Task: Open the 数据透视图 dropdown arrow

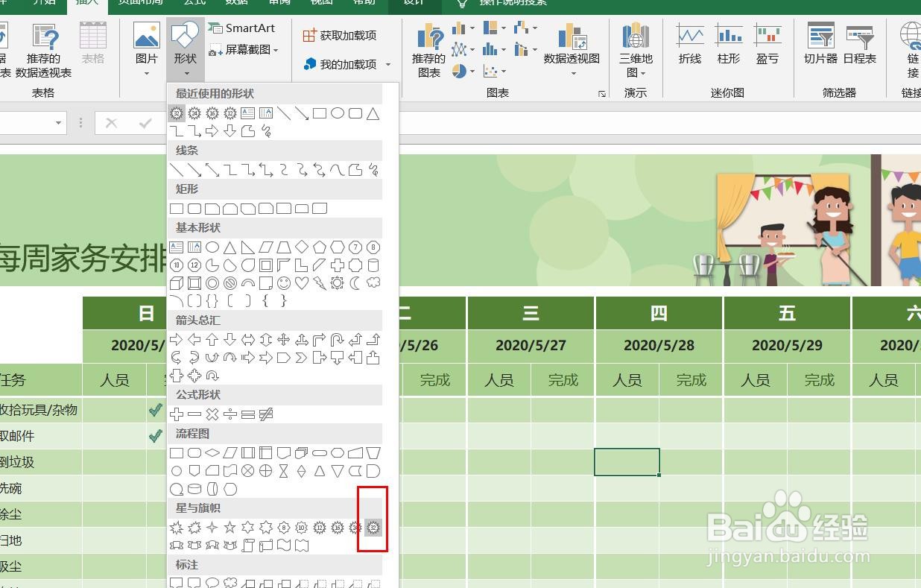Action: coord(573,73)
